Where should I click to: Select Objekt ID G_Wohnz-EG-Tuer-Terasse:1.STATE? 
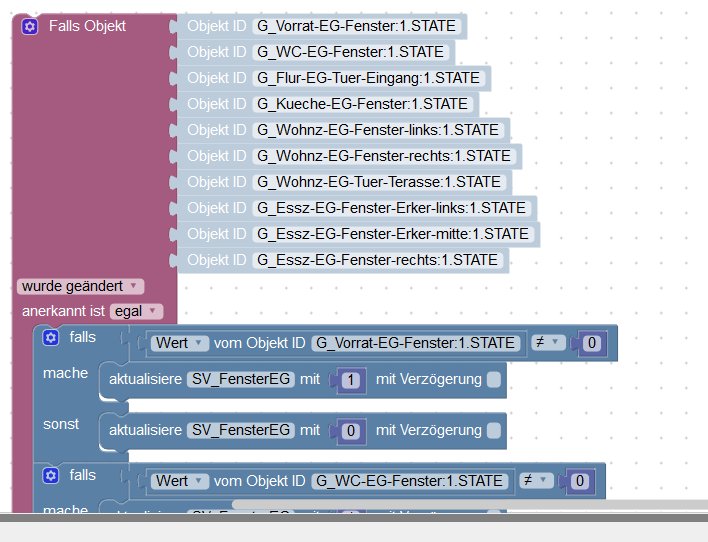point(379,182)
